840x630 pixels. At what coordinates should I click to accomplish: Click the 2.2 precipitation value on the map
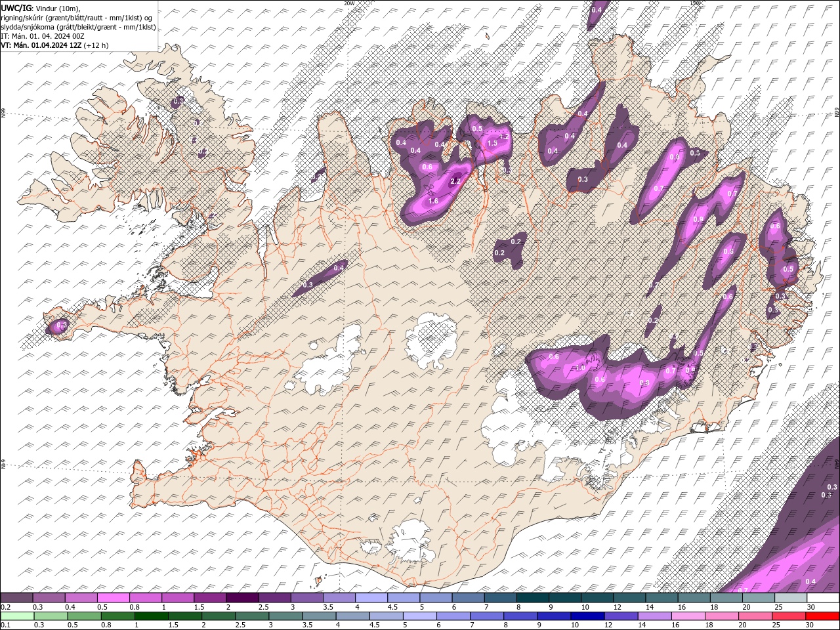(456, 182)
